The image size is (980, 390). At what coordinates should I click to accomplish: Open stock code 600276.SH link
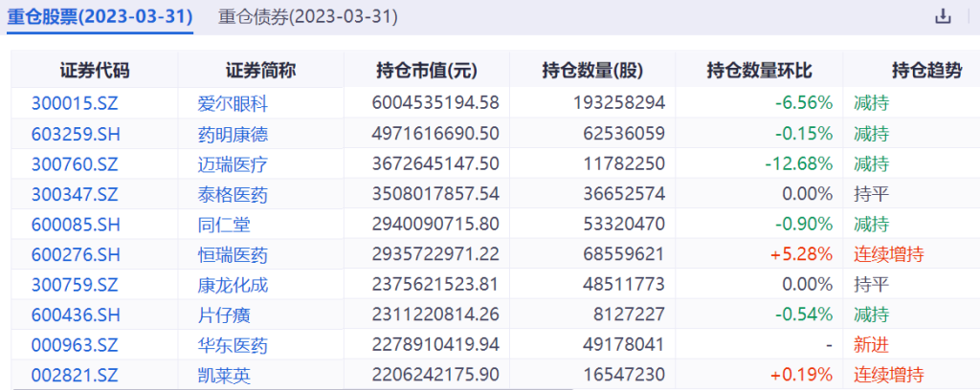[76, 254]
